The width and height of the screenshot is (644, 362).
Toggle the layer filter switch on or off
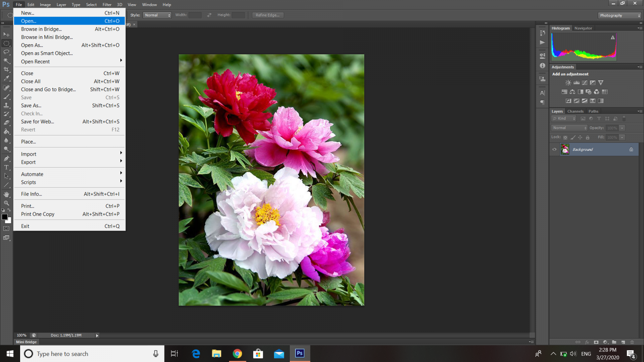pos(624,119)
